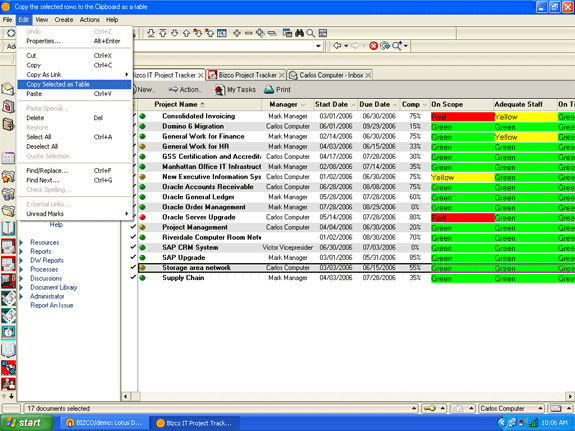
Task: Click the favorites star folder bookmark icon
Action: coord(8,177)
